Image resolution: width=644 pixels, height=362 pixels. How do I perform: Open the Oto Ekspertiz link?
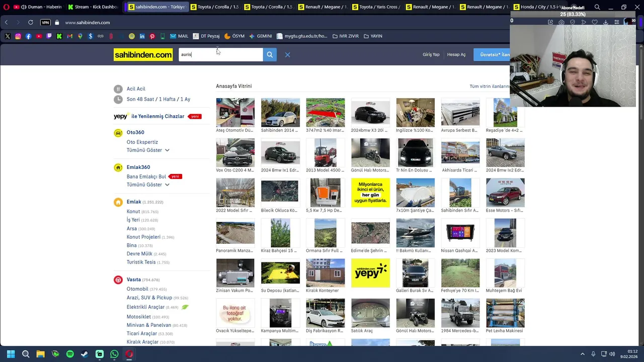tap(142, 142)
